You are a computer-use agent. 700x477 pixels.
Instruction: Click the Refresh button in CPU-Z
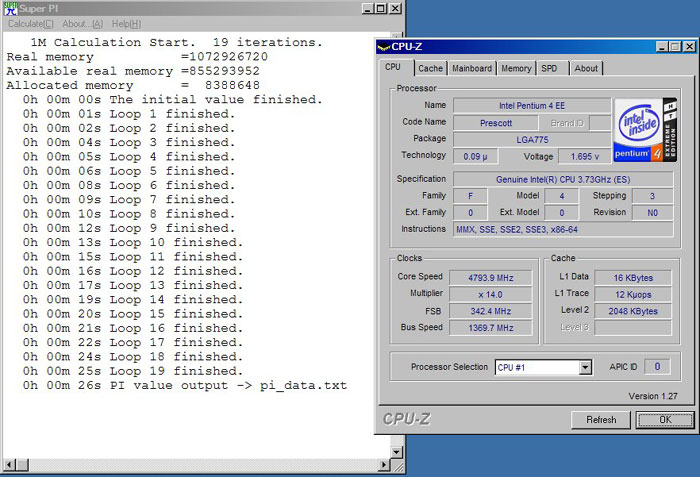[x=601, y=420]
